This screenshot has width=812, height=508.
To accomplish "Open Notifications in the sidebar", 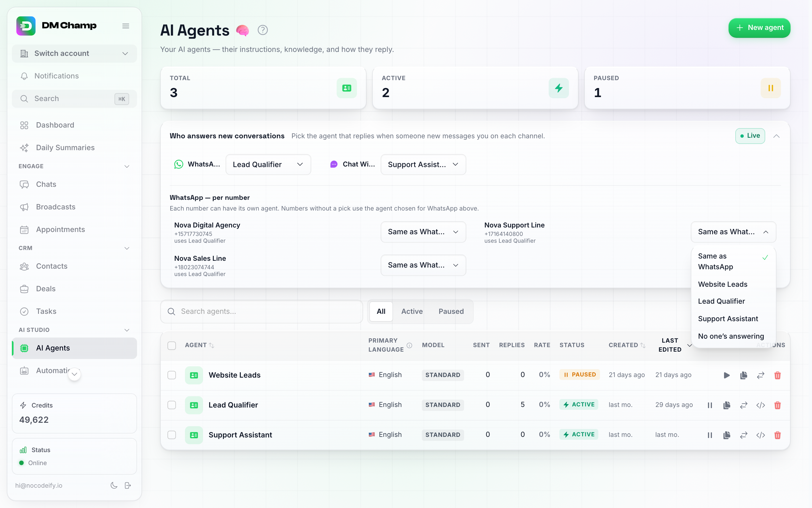I will pyautogui.click(x=74, y=76).
